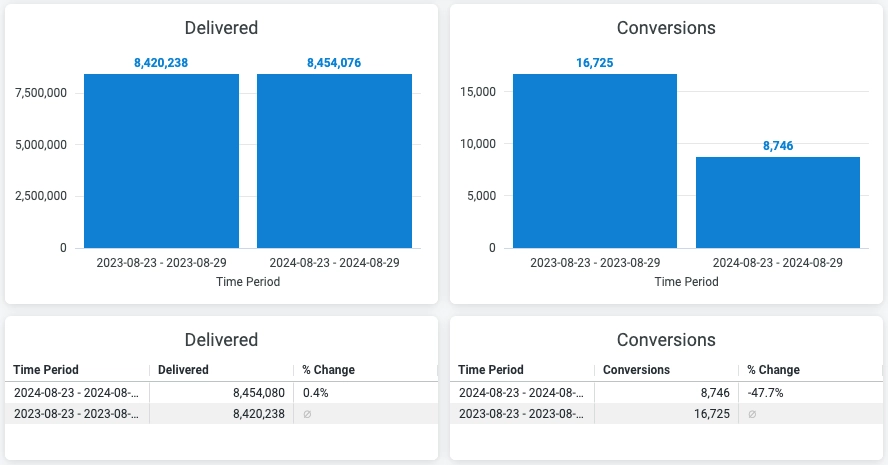Click the 5,000,000 axis tick label
888x465 pixels.
point(41,144)
